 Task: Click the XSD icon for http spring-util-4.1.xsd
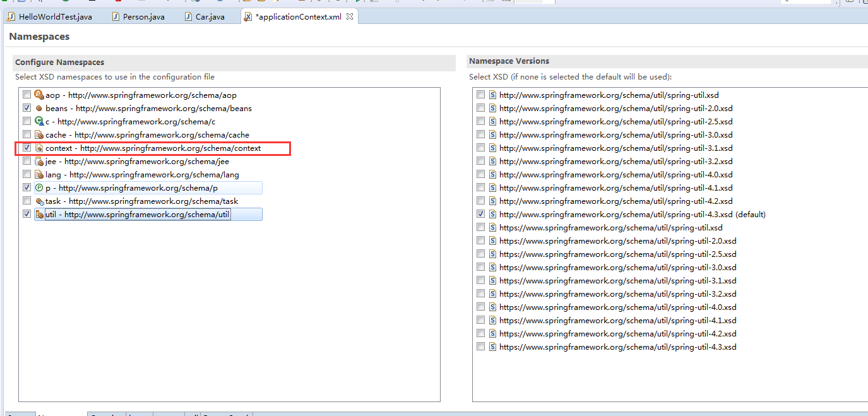click(492, 187)
